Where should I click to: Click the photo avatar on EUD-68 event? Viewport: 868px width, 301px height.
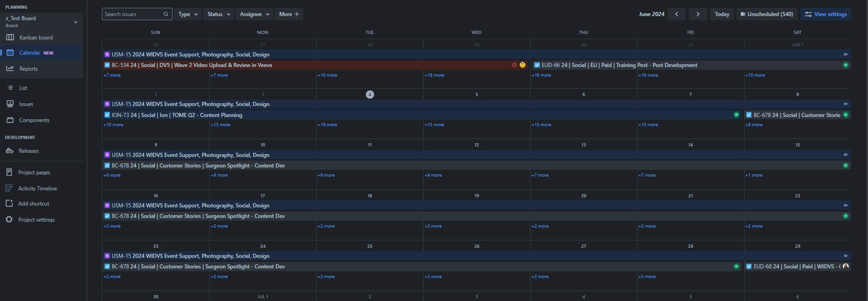pos(846,266)
